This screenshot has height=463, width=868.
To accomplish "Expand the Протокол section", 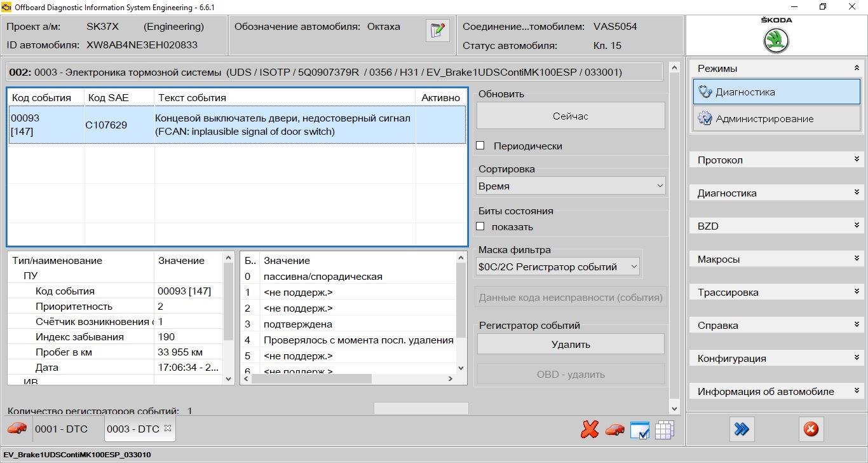I will pos(776,160).
